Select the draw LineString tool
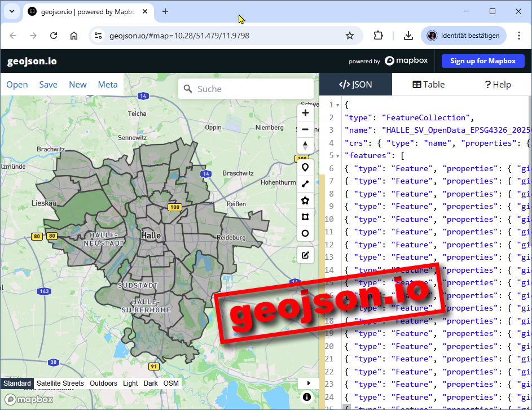 click(305, 184)
